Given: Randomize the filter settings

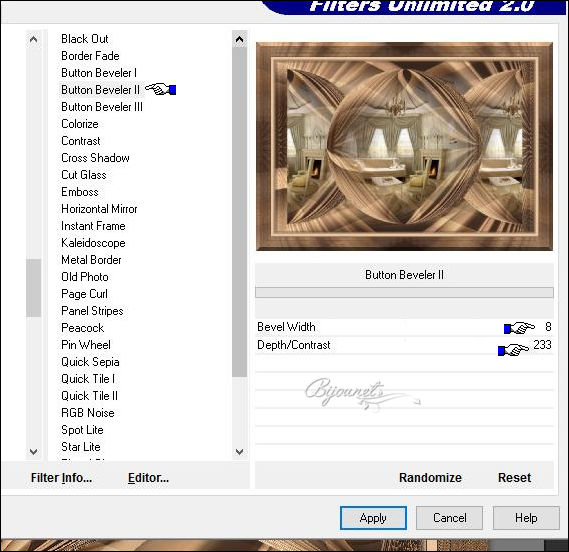Looking at the screenshot, I should (430, 478).
